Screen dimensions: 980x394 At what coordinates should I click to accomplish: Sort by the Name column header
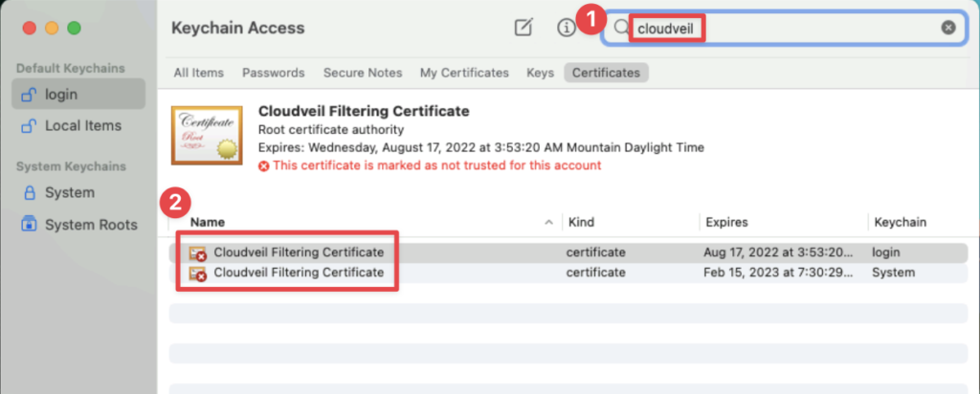(x=208, y=222)
